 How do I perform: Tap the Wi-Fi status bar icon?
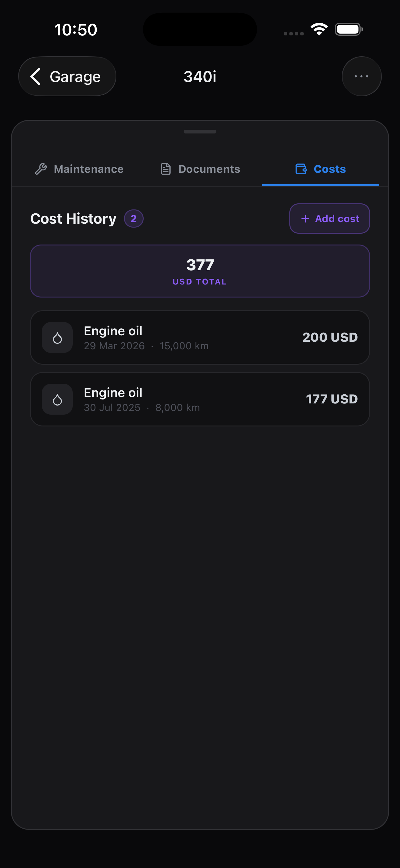[319, 29]
